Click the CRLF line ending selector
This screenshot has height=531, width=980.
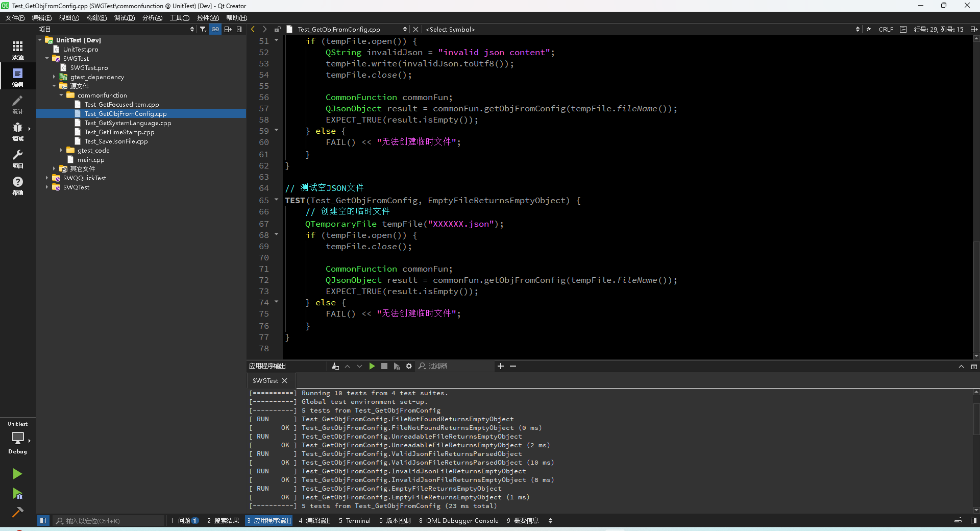pos(886,29)
